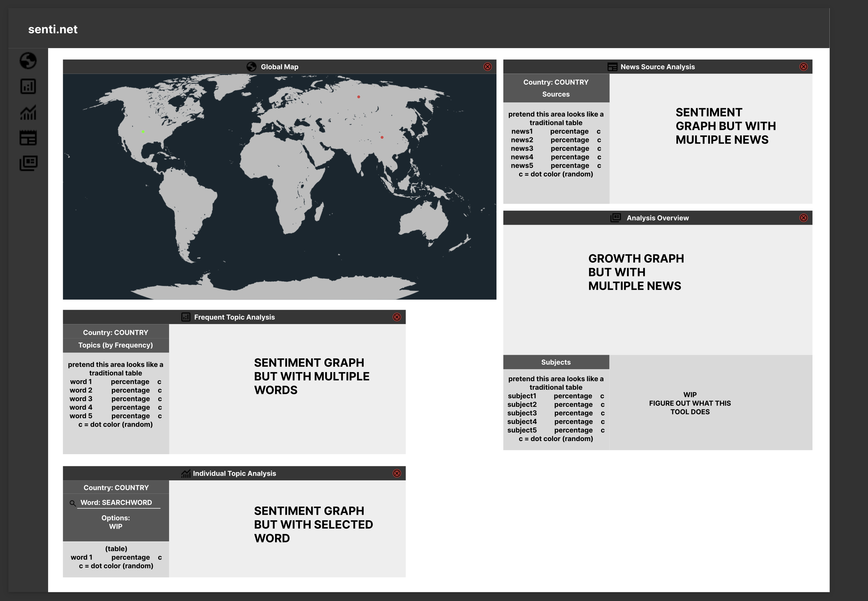
Task: Open the news stack sidebar icon
Action: coord(28,163)
